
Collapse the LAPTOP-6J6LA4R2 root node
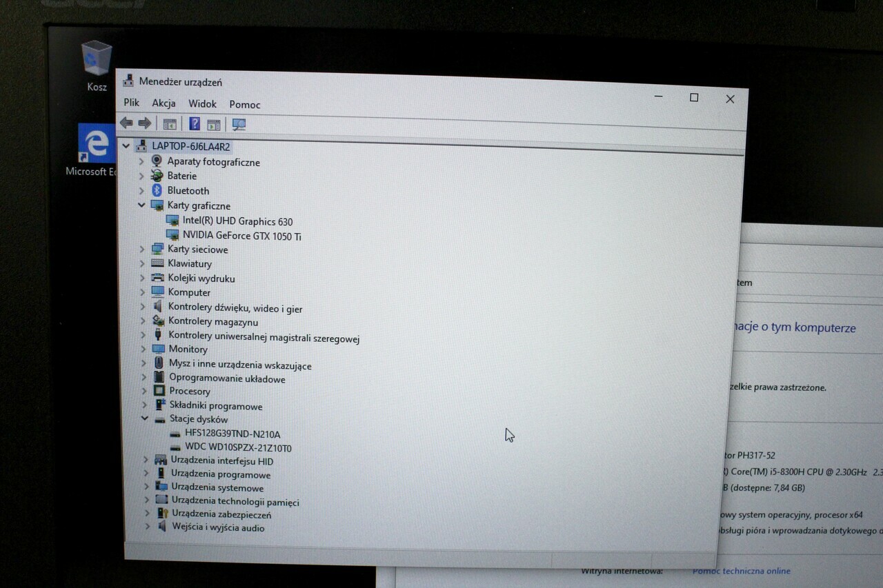click(x=126, y=145)
